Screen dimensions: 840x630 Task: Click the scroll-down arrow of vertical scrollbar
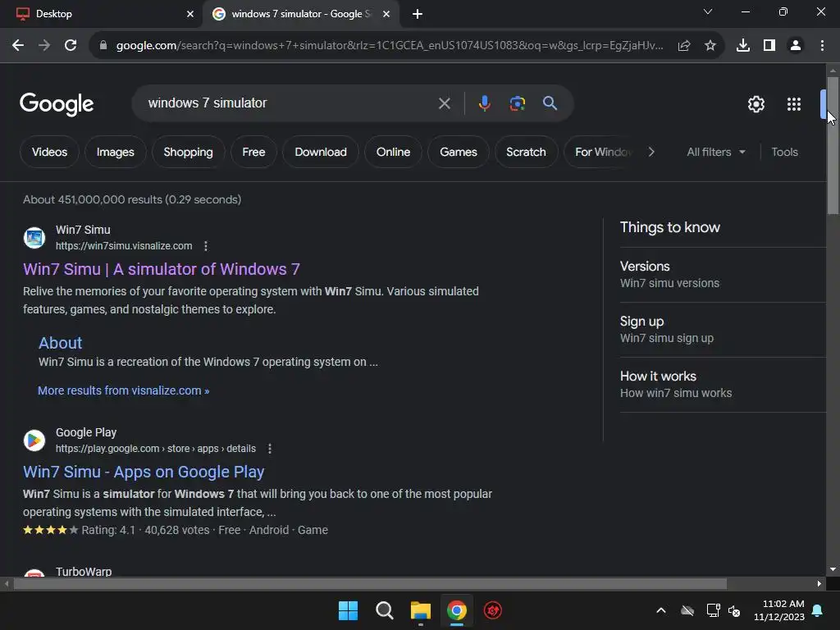833,569
